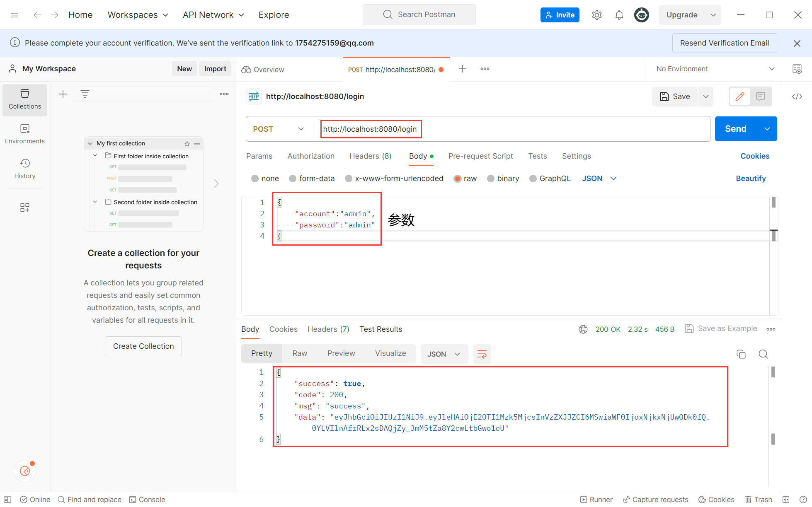Image resolution: width=812 pixels, height=507 pixels.
Task: Open the JSON language dropdown
Action: (599, 178)
